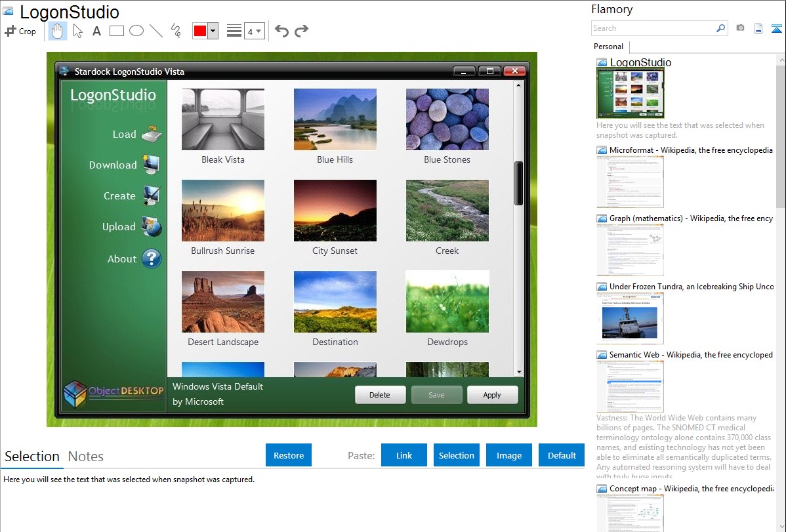Viewport: 786px width, 532px height.
Task: Open the Microformat Wikipedia snapshot thumbnail
Action: click(x=630, y=182)
